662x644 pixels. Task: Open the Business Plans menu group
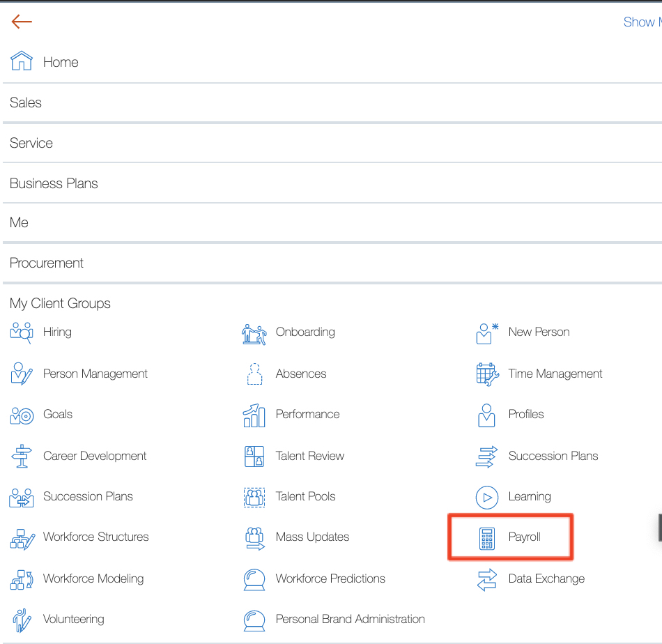click(x=54, y=183)
